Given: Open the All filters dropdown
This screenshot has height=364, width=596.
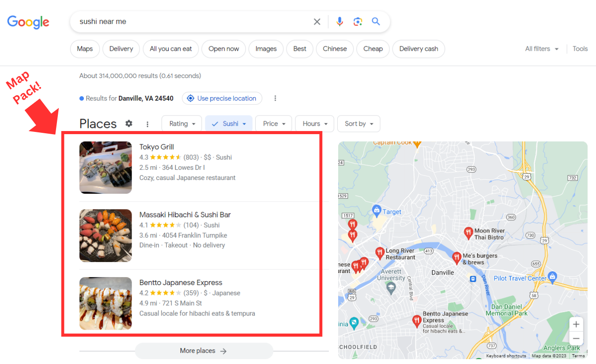Looking at the screenshot, I should click(x=542, y=49).
